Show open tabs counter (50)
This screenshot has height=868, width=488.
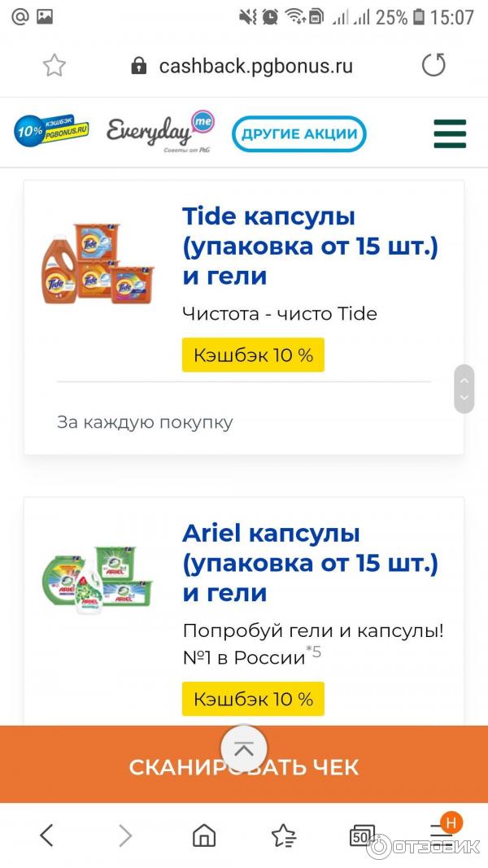coord(362,835)
